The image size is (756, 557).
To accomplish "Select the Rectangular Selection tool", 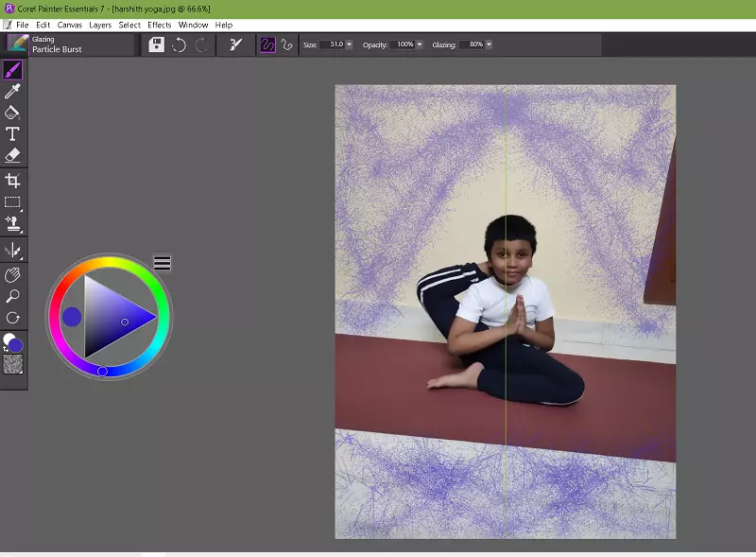I will pos(13,202).
